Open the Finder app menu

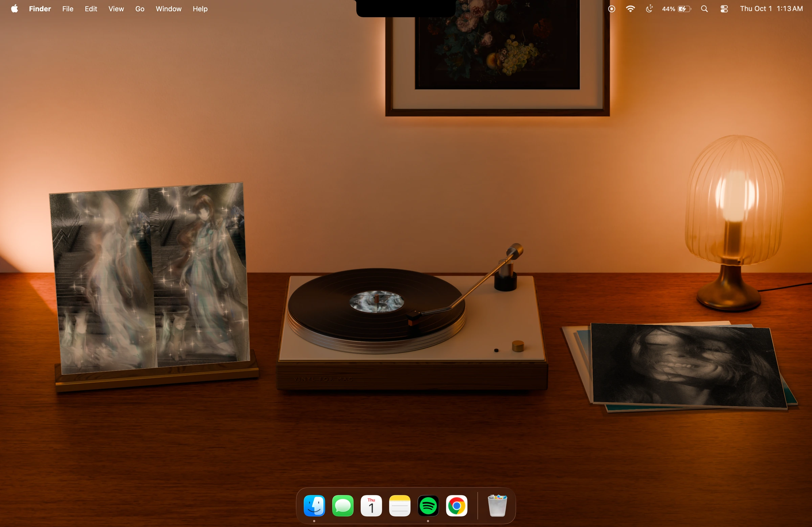[40, 9]
